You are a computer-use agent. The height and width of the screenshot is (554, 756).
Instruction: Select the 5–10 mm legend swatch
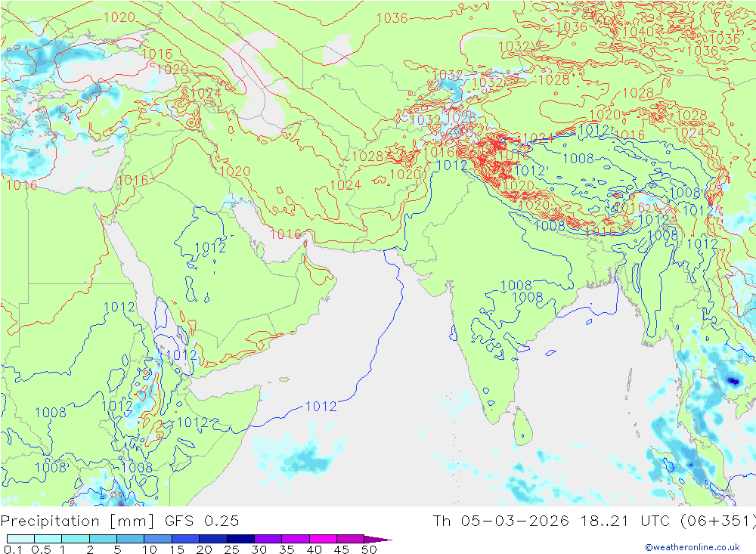tap(131, 539)
